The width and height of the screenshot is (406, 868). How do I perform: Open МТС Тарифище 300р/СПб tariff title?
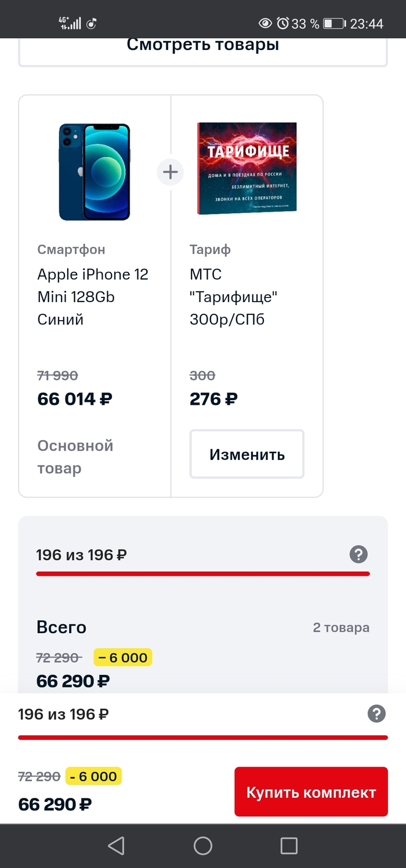pyautogui.click(x=234, y=296)
